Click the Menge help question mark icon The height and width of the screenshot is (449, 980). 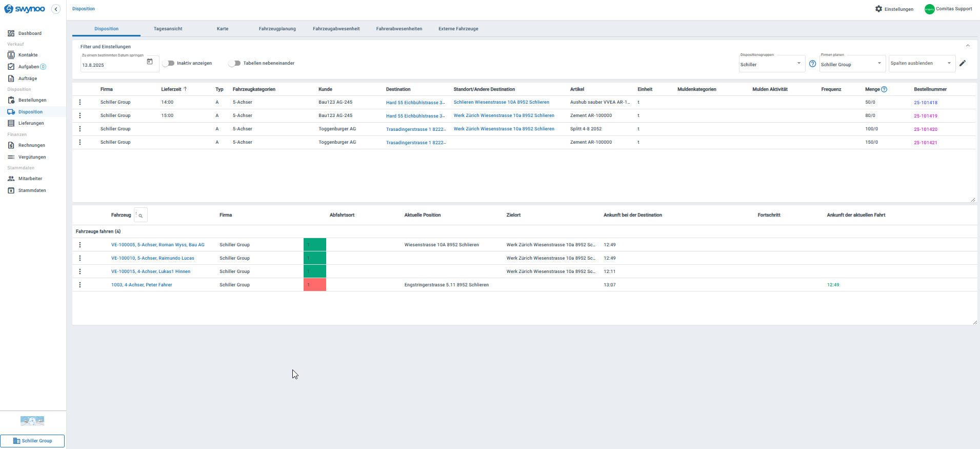click(884, 89)
